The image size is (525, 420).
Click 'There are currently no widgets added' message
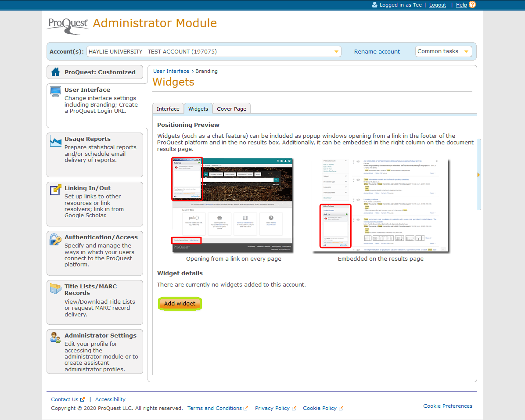[x=231, y=284]
